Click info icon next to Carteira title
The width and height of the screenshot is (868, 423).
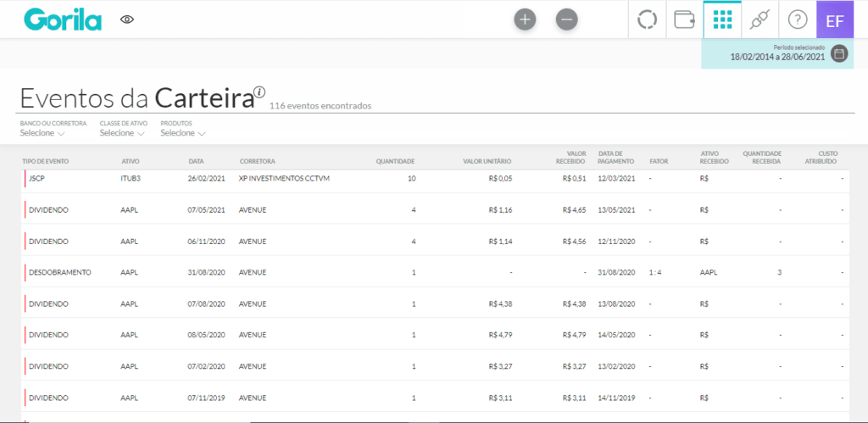click(x=259, y=92)
